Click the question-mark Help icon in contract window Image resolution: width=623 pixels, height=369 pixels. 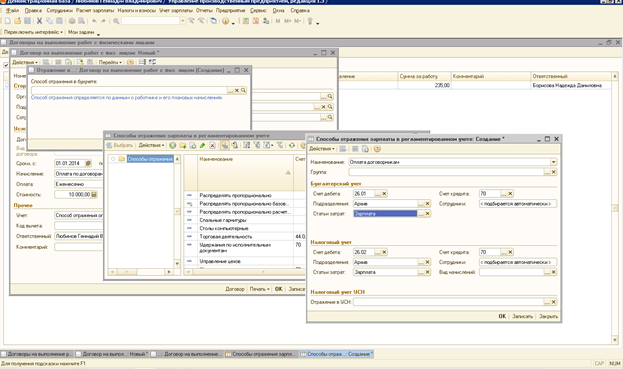(x=130, y=62)
